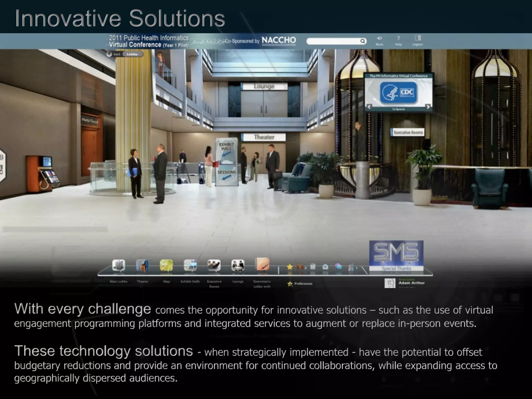Click the payphone kiosk screen near Help Desk
This screenshot has width=532, height=399.
47,161
